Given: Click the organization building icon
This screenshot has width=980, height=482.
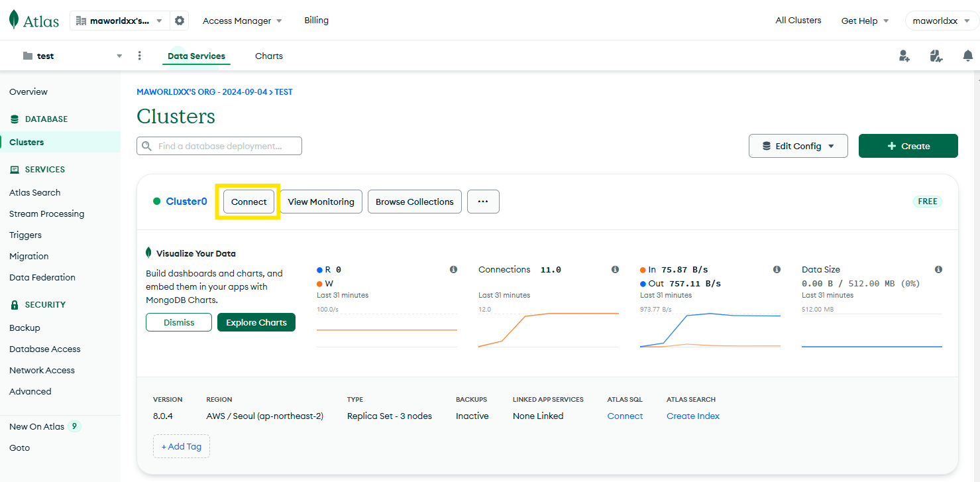Looking at the screenshot, I should (82, 21).
